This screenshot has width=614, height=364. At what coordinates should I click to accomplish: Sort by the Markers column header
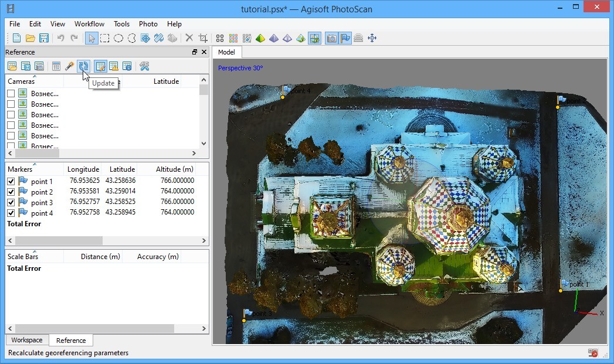35,169
